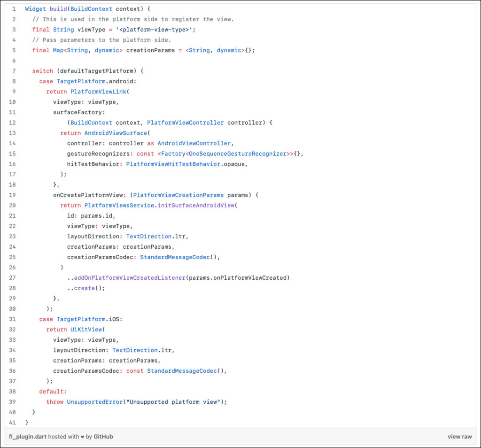Click line number 41 in gutter
The image size is (481, 448).
12,422
